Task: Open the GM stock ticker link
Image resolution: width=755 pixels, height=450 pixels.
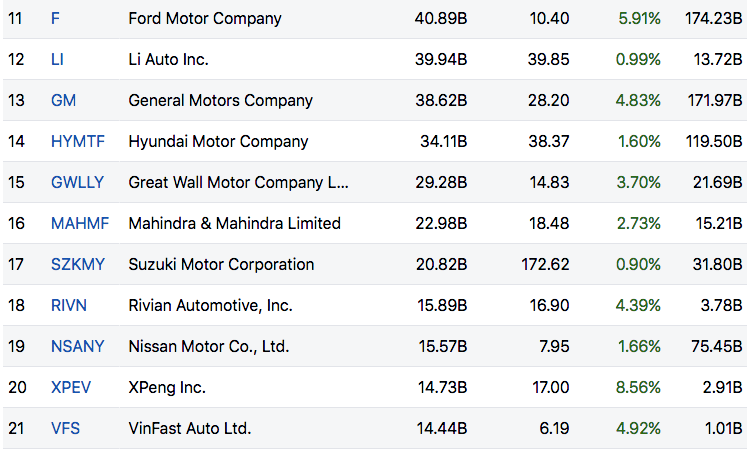Action: (63, 101)
